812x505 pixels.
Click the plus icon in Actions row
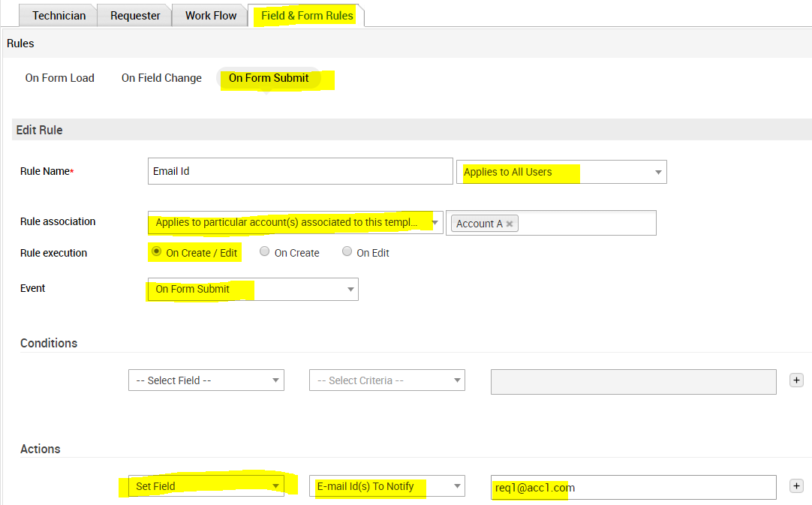click(x=796, y=486)
